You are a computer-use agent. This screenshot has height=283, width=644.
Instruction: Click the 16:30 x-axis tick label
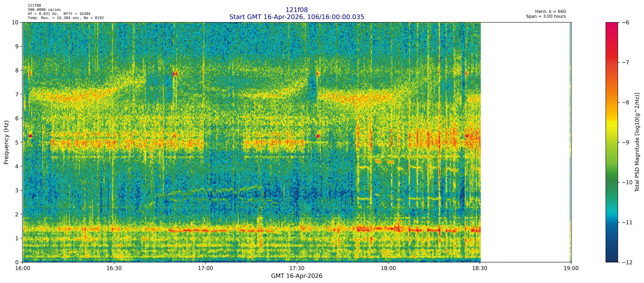coord(114,269)
